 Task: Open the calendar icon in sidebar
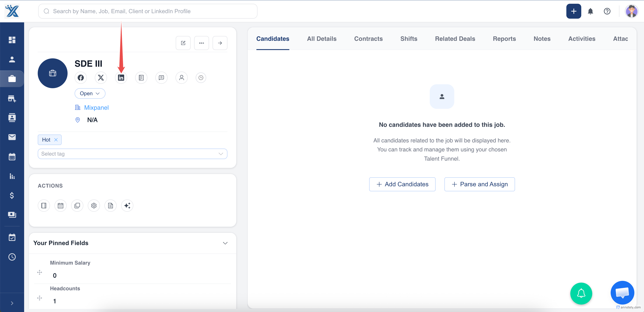[x=12, y=157]
